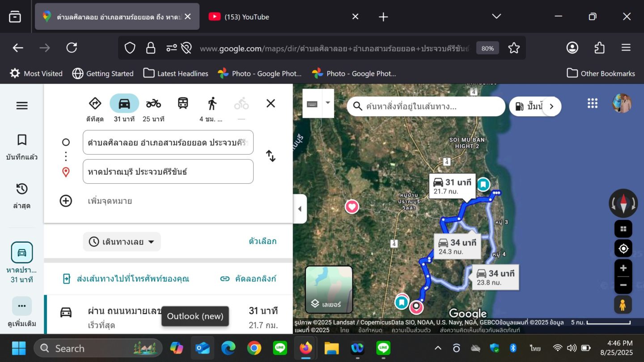Open the Google Maps hamburger menu
This screenshot has width=644, height=362.
pos(22,106)
